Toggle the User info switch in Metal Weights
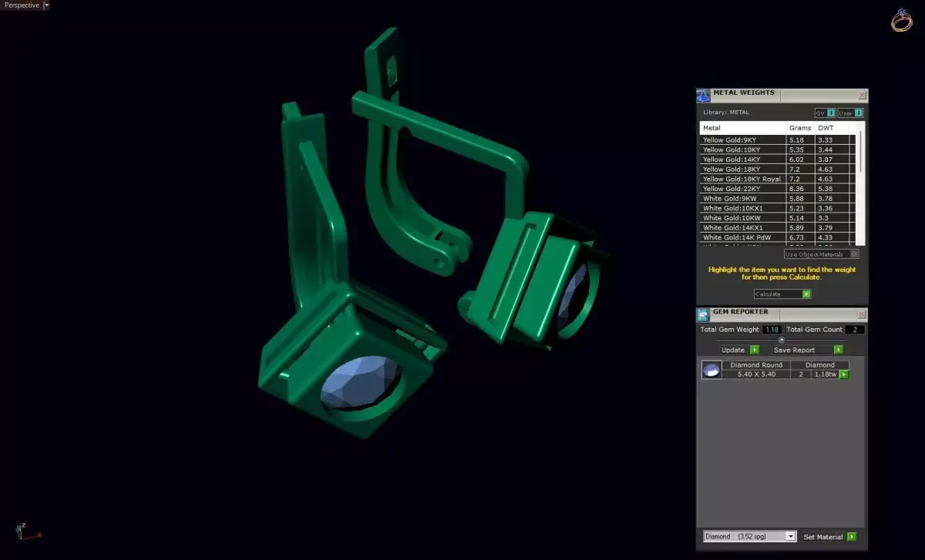Screen dimensions: 925x560 pyautogui.click(x=856, y=112)
